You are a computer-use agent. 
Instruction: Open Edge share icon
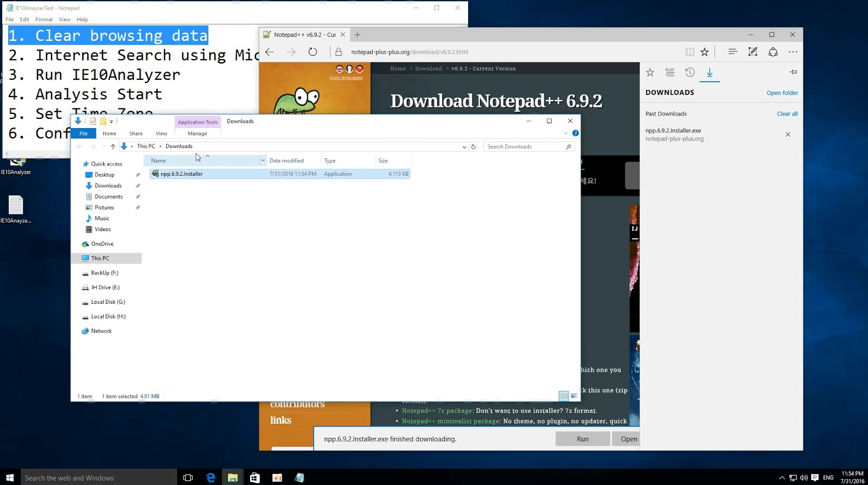(x=773, y=52)
